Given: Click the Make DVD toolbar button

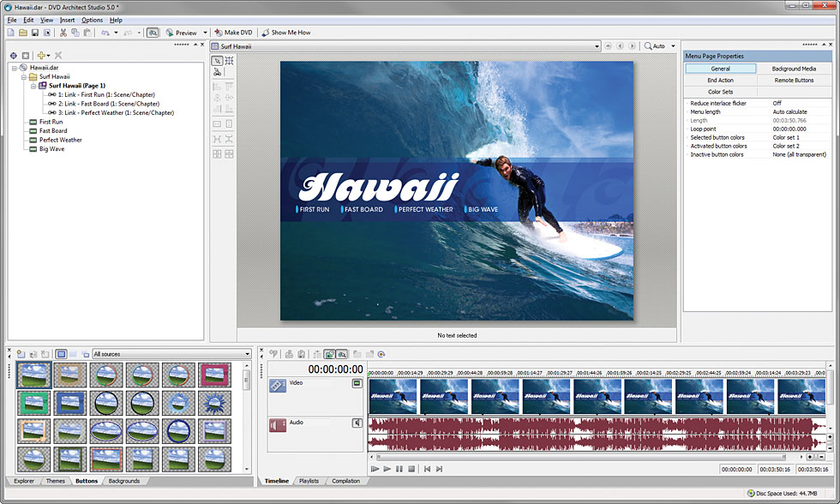Looking at the screenshot, I should [x=232, y=33].
